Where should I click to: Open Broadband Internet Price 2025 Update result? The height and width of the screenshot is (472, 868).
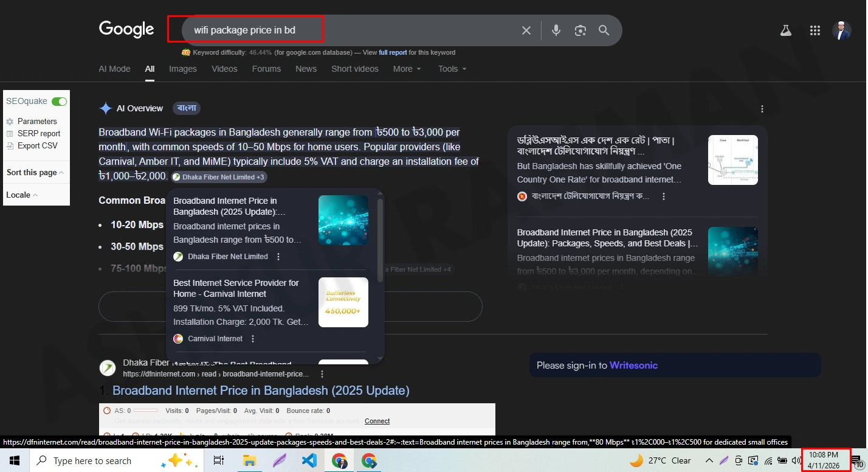(x=261, y=390)
